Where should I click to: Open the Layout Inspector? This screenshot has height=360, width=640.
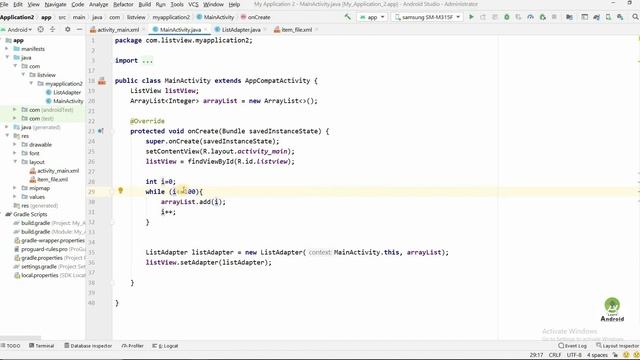617,346
